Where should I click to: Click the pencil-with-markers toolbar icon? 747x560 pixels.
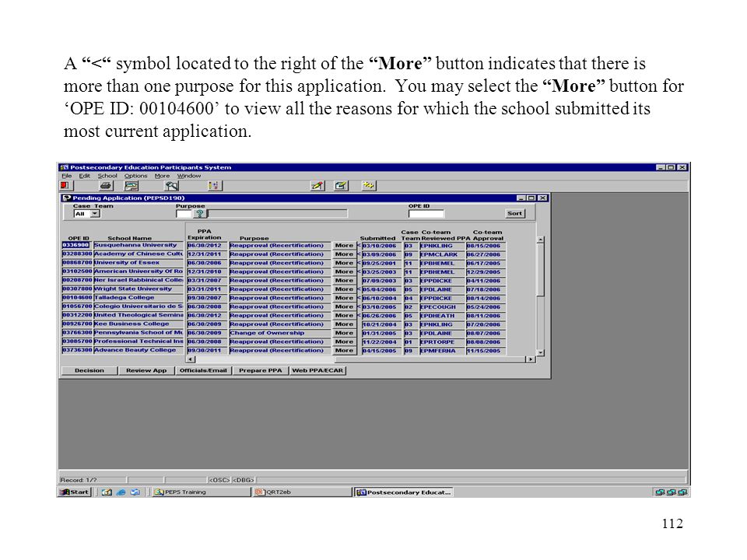coord(215,186)
